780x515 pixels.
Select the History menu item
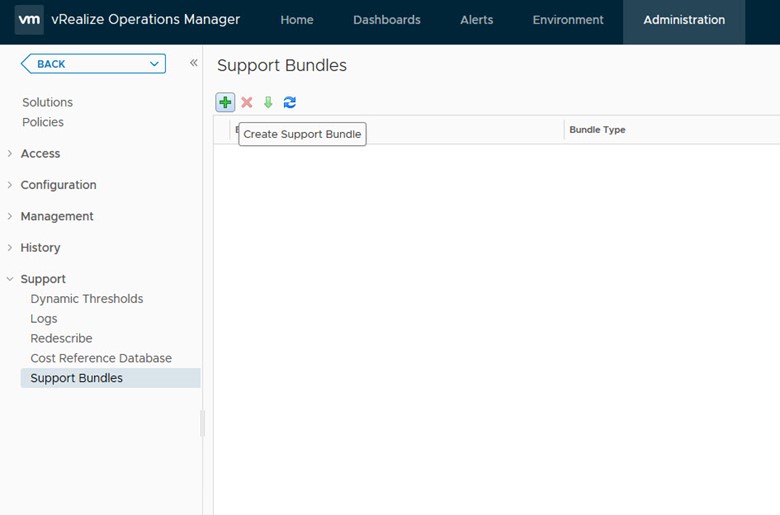point(40,248)
